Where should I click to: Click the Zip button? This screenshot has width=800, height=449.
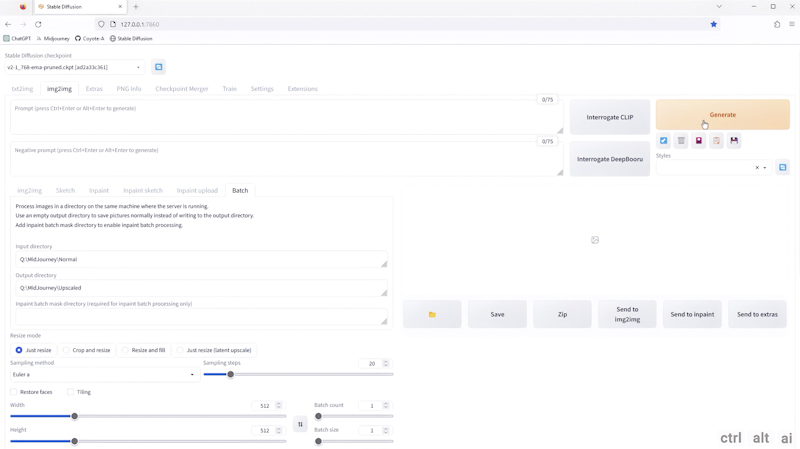pyautogui.click(x=562, y=314)
